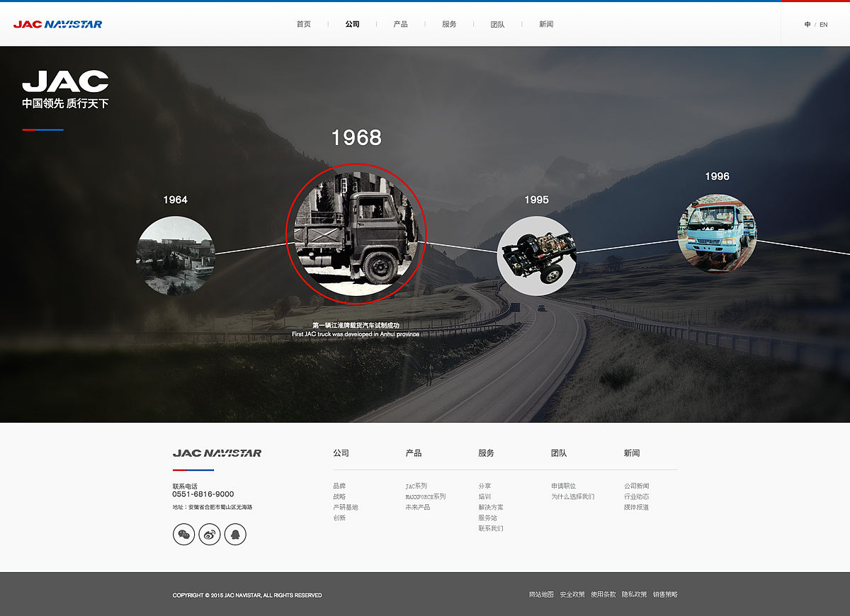Open the 解决方案 footer link
Screen dimensions: 850x616
491,508
